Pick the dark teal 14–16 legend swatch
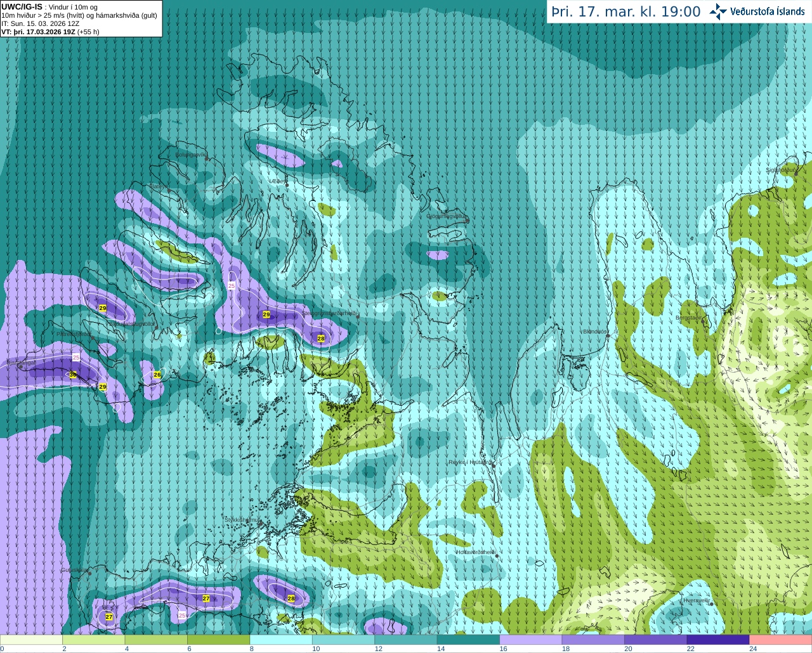 tap(469, 640)
